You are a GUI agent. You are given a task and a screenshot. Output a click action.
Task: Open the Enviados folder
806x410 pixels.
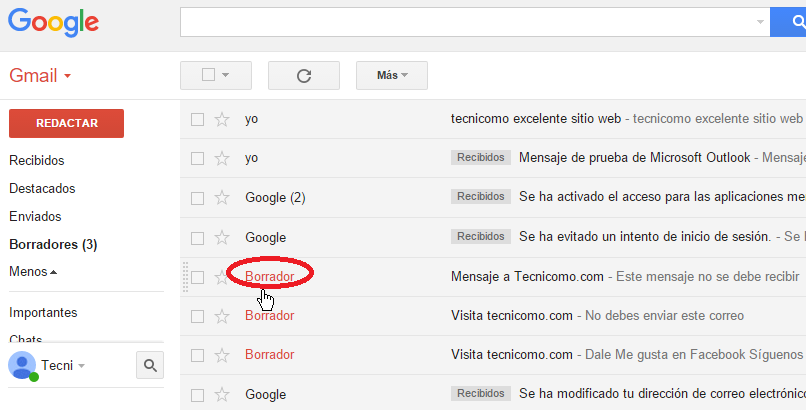35,216
